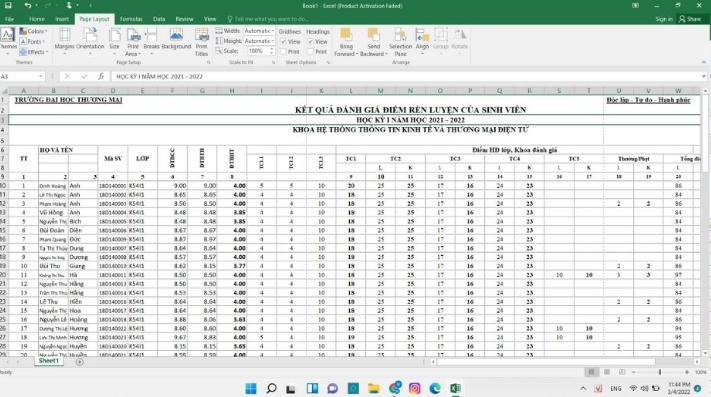Toggle Gridlines Print checkbox
The height and width of the screenshot is (397, 711).
pos(283,52)
